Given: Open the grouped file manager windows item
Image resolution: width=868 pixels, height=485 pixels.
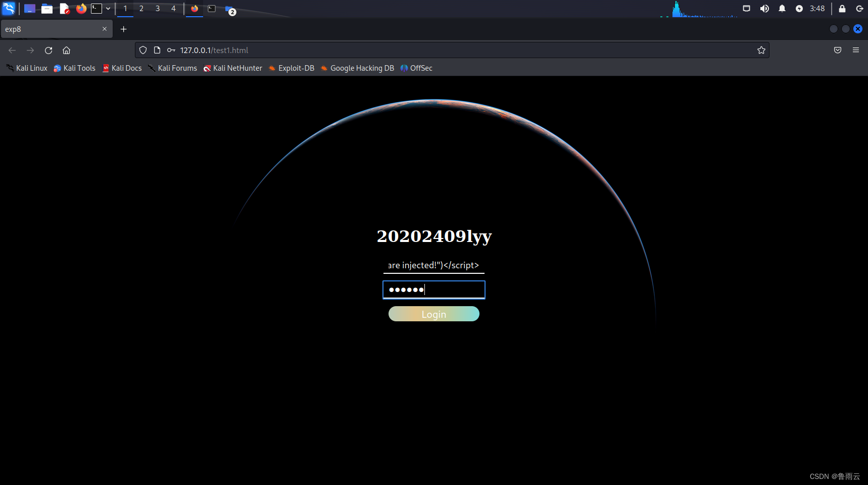Looking at the screenshot, I should pos(230,9).
